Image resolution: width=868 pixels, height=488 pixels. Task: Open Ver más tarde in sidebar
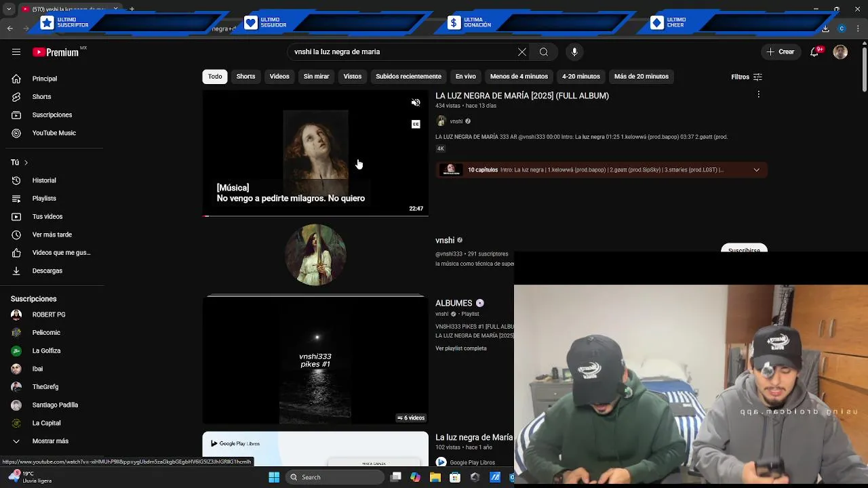(x=52, y=235)
